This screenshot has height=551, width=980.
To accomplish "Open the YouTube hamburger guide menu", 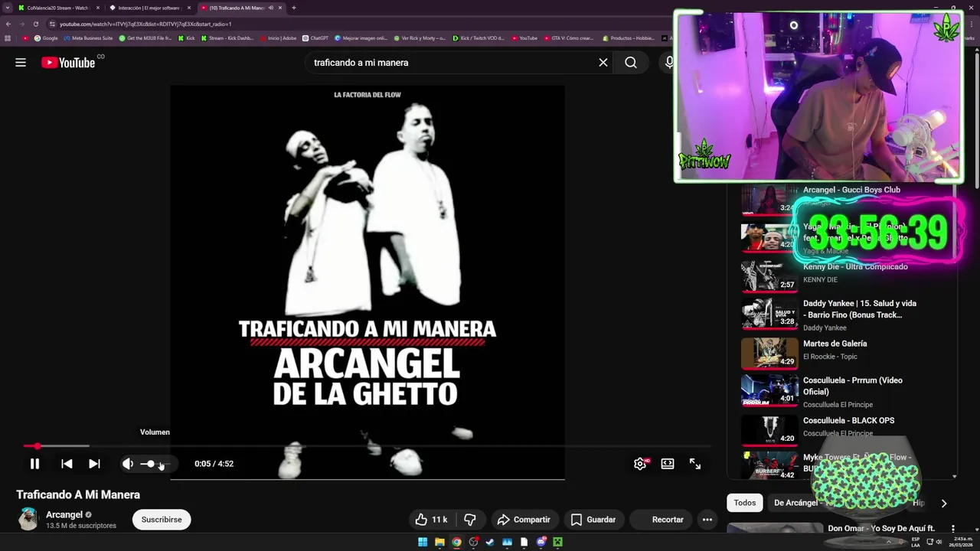I will tap(21, 63).
